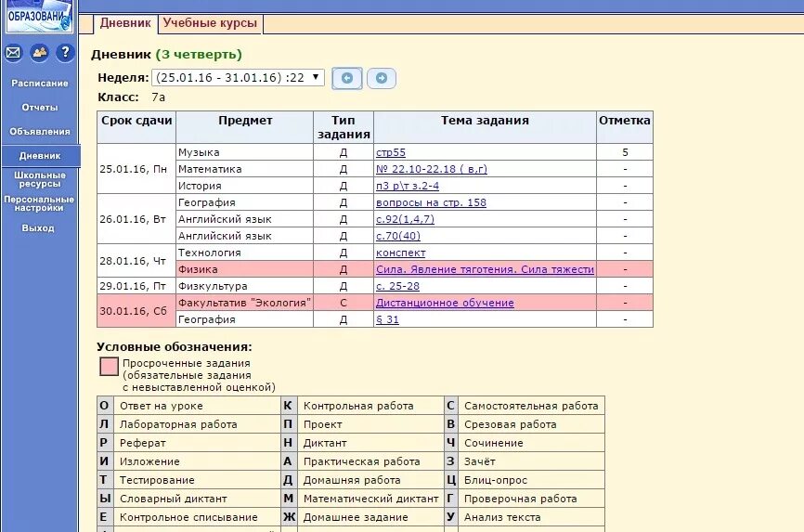Click the 28.01.16, Чт date cell

point(136,261)
